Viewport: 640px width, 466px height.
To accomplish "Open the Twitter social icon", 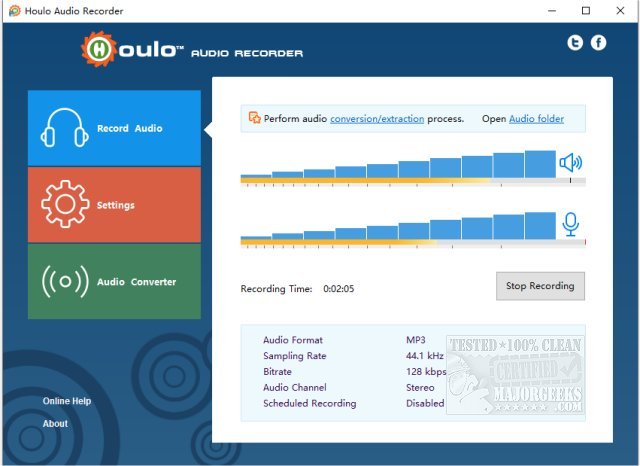I will [575, 42].
